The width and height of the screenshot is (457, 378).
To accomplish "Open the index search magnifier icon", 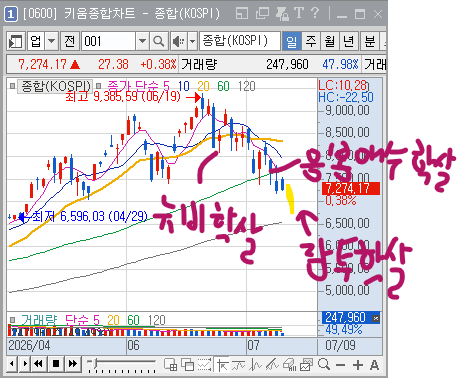I will click(158, 41).
